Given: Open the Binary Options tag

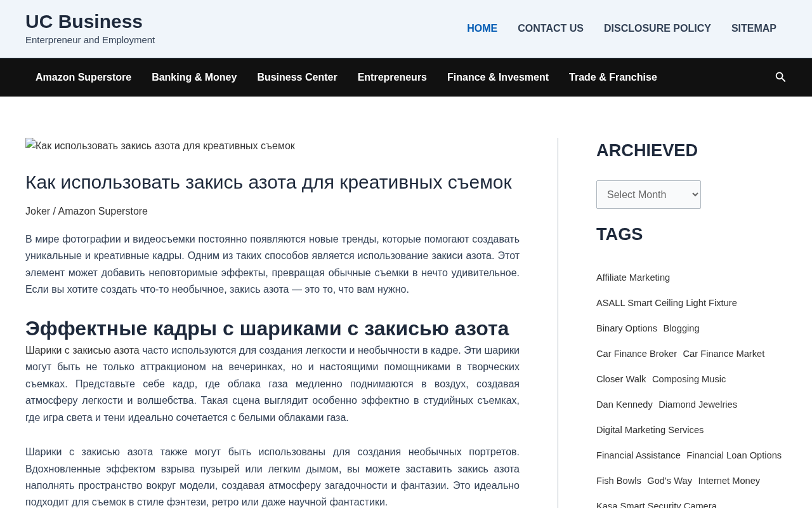Looking at the screenshot, I should [627, 328].
